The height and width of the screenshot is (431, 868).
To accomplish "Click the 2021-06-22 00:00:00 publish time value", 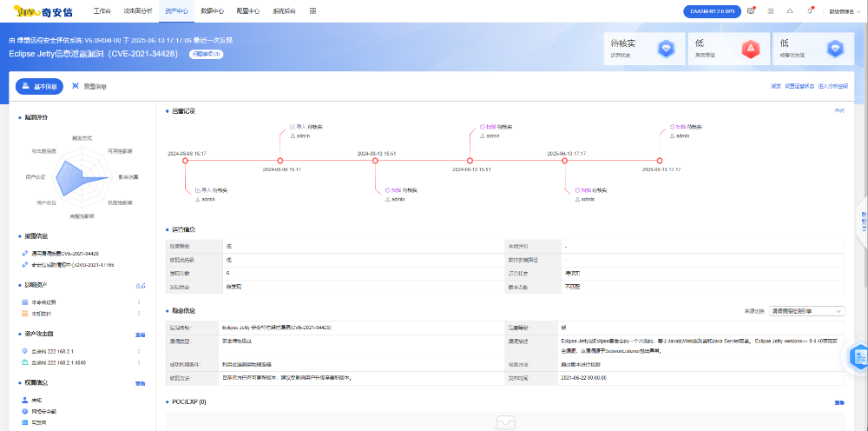I will (x=583, y=378).
